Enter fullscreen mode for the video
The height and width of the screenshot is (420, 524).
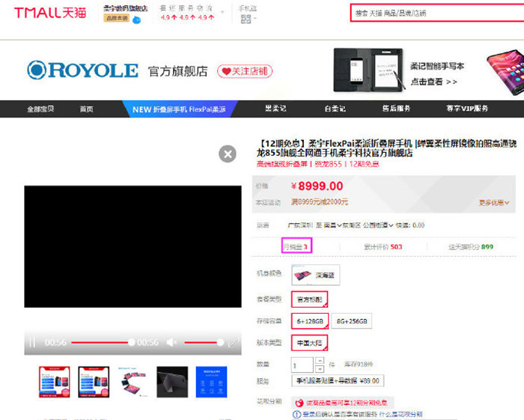click(x=234, y=342)
